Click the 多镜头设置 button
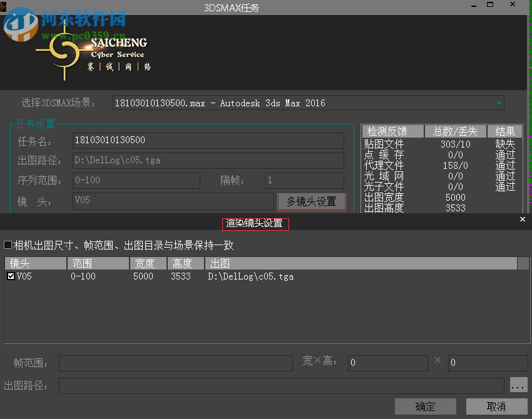 tap(312, 202)
